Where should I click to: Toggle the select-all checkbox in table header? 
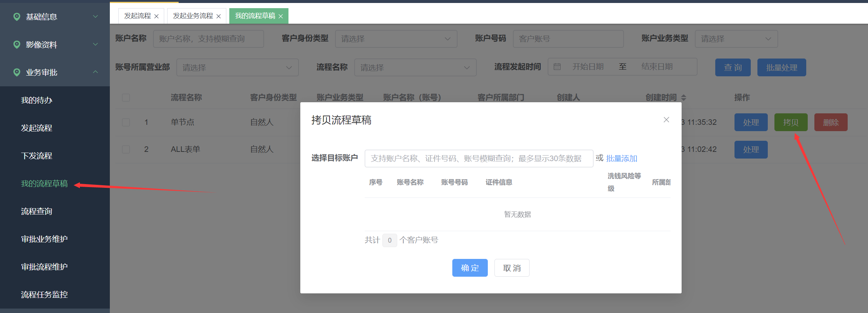coord(126,97)
